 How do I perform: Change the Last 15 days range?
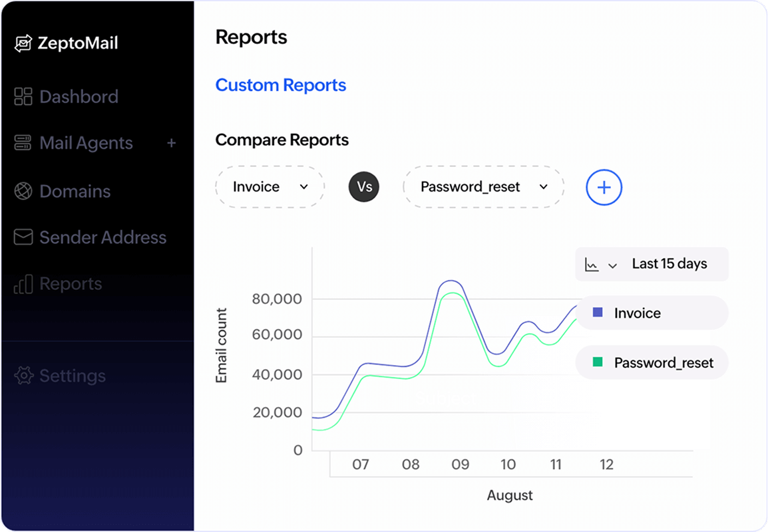[x=669, y=264]
